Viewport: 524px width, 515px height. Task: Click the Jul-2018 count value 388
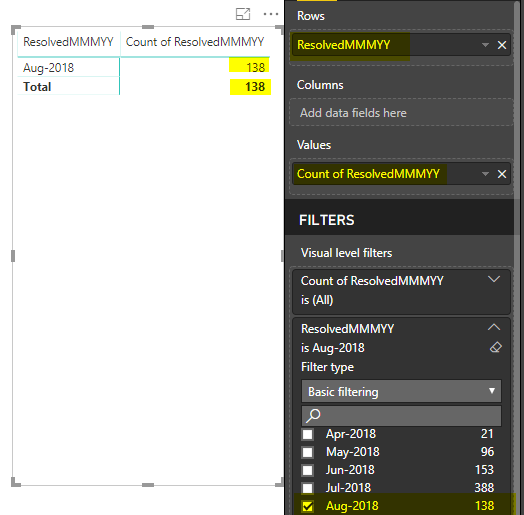coord(484,488)
